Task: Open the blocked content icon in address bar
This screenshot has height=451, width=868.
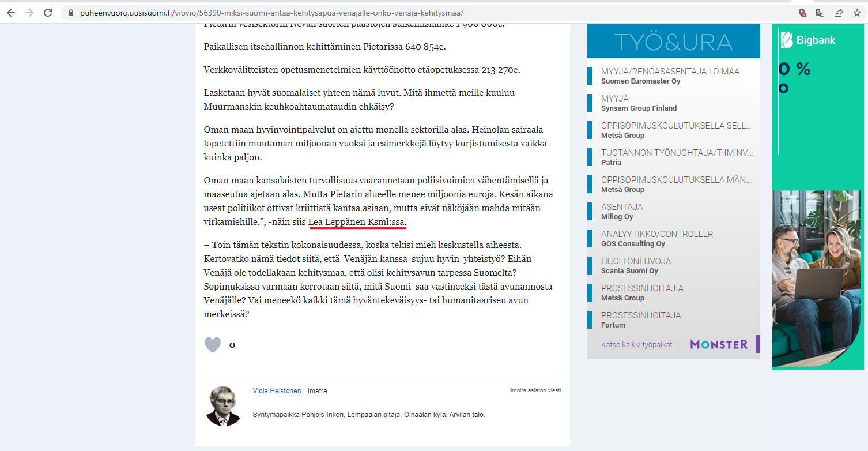Action: click(x=802, y=13)
